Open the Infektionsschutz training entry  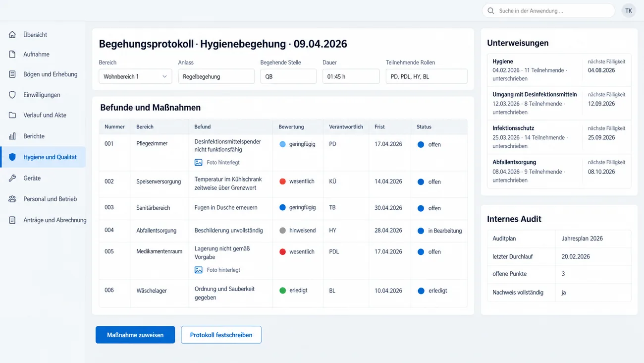point(559,137)
